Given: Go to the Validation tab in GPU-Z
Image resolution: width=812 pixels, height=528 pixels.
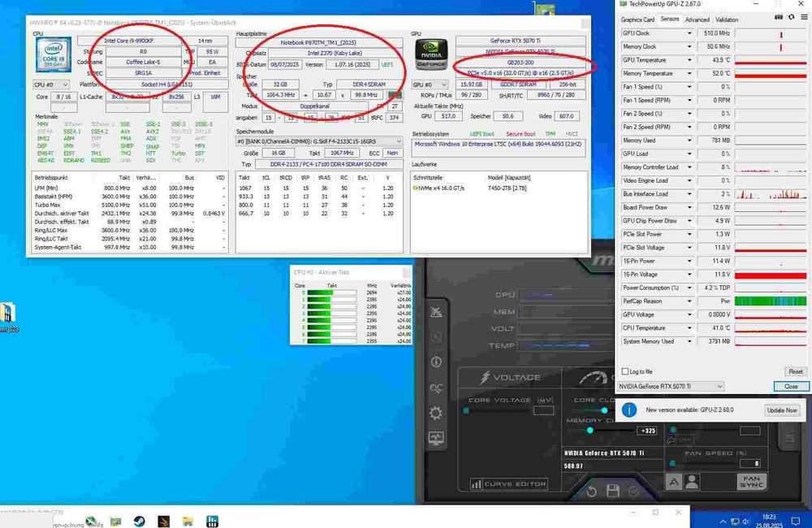Looking at the screenshot, I should [x=727, y=19].
